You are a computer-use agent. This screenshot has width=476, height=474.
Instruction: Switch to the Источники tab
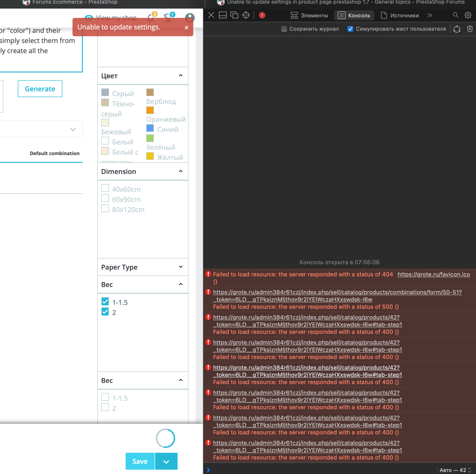[400, 15]
